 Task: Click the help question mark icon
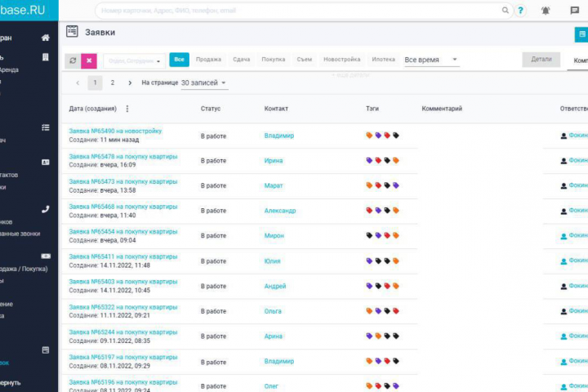click(520, 11)
